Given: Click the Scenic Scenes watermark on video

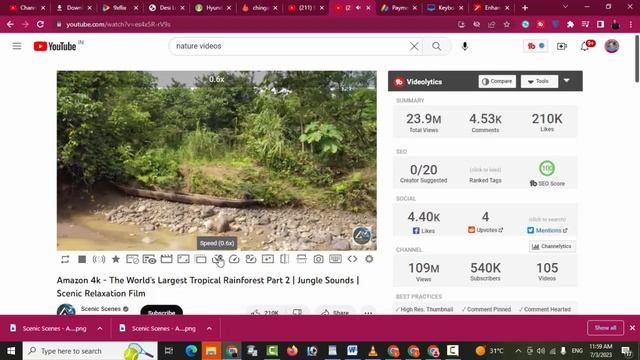Looking at the screenshot, I should [x=362, y=235].
